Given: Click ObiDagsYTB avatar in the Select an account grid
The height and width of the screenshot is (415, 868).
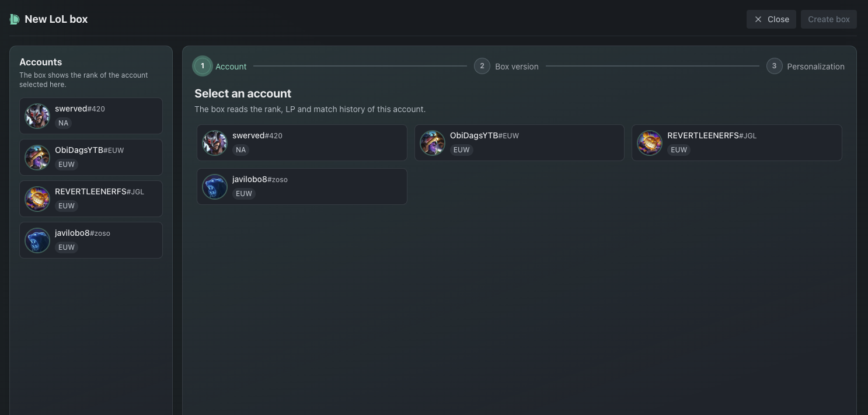Looking at the screenshot, I should tap(433, 143).
